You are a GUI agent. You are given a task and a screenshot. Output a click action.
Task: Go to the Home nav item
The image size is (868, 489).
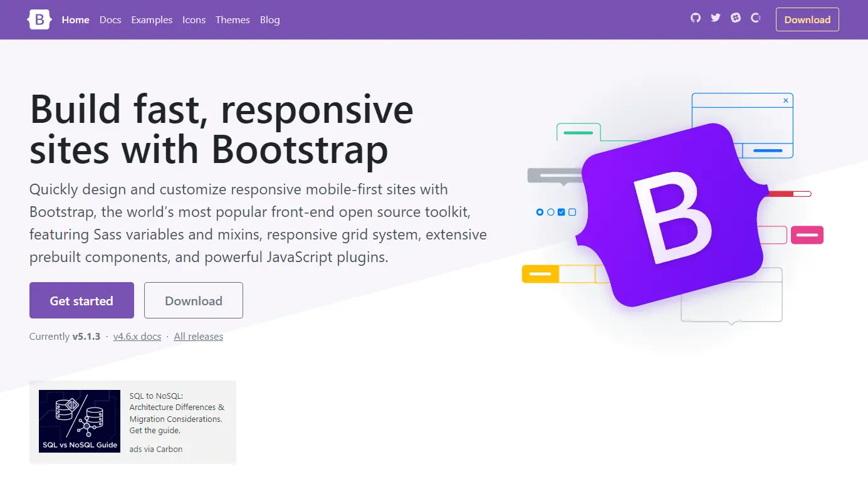(76, 19)
